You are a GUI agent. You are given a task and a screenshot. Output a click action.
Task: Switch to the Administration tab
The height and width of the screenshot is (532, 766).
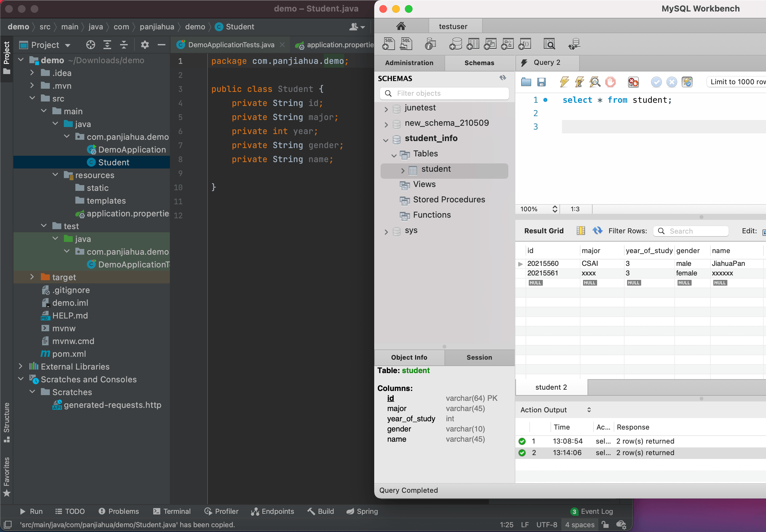409,63
